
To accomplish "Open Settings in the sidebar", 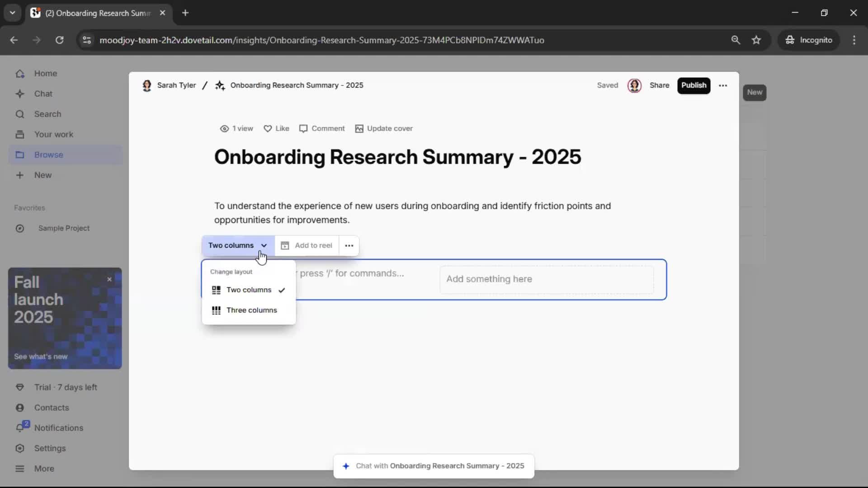I will tap(50, 448).
